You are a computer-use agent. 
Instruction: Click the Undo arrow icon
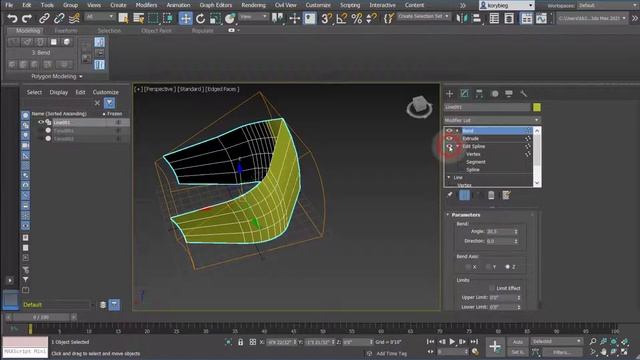pos(12,18)
